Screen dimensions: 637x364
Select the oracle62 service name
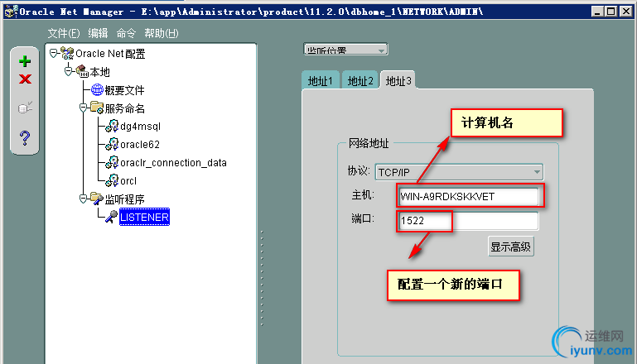pyautogui.click(x=140, y=145)
